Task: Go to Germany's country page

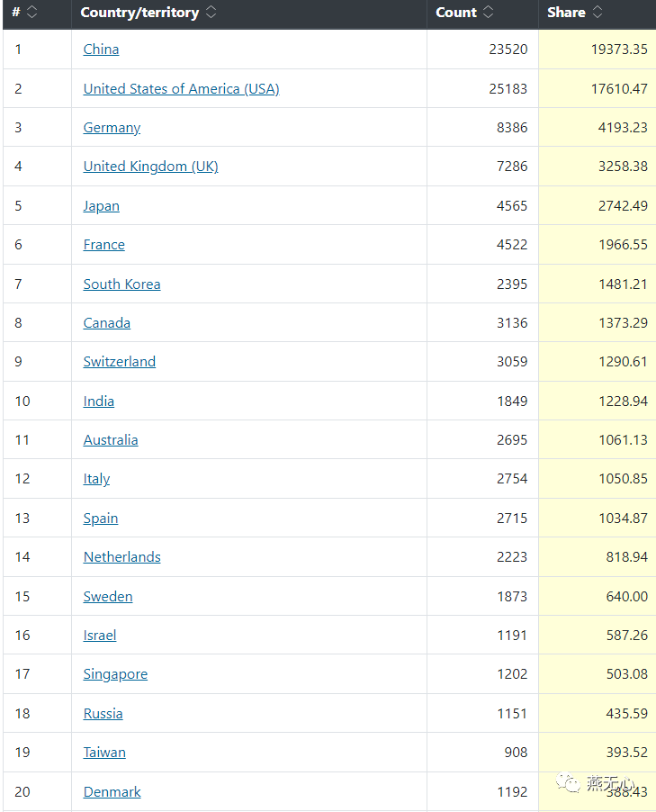Action: click(x=112, y=128)
